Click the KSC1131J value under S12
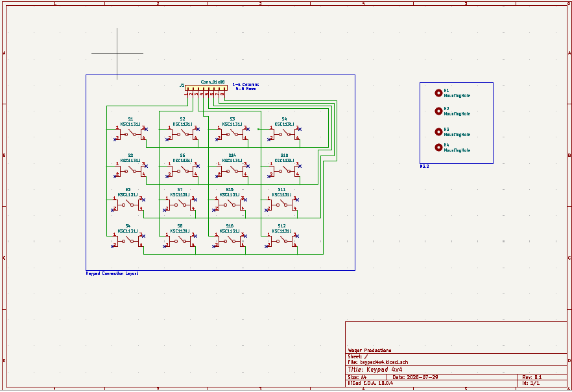The height and width of the screenshot is (392, 572). [281, 231]
